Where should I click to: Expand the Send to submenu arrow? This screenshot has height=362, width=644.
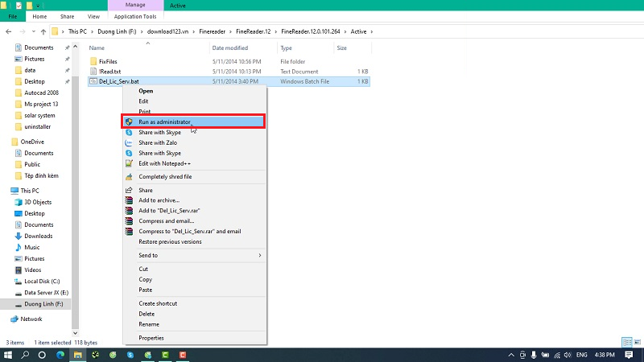(259, 255)
